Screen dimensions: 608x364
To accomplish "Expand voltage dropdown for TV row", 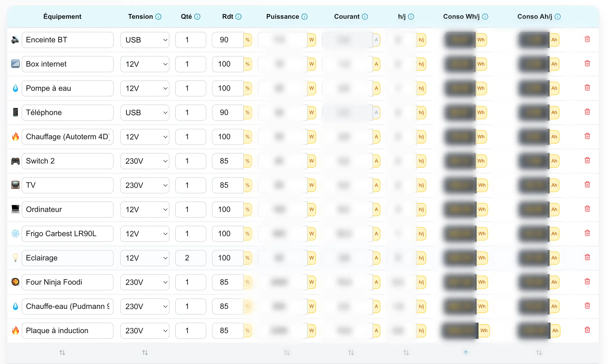I will (x=145, y=185).
